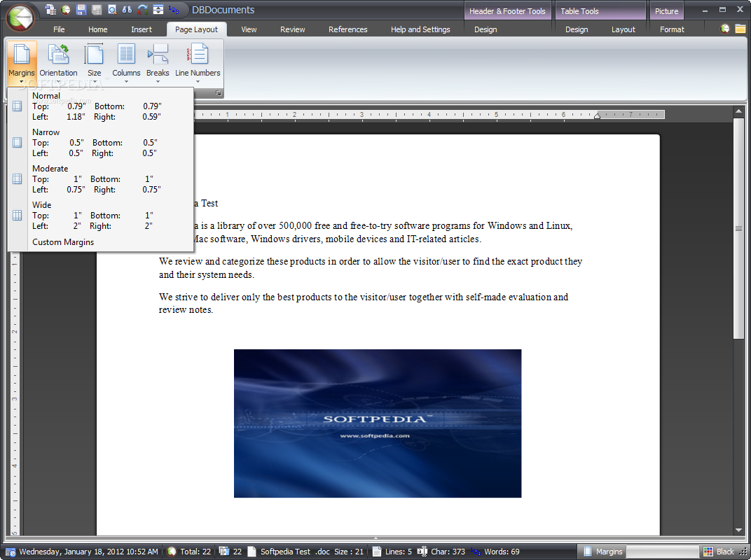
Task: Click the scroll down arrow
Action: click(738, 531)
